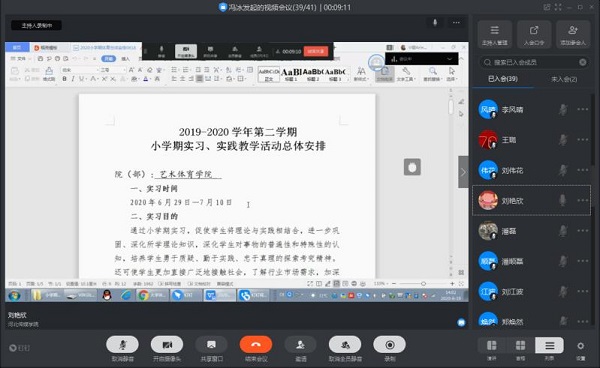Toggle 刘江波's microphone mute

point(562,291)
